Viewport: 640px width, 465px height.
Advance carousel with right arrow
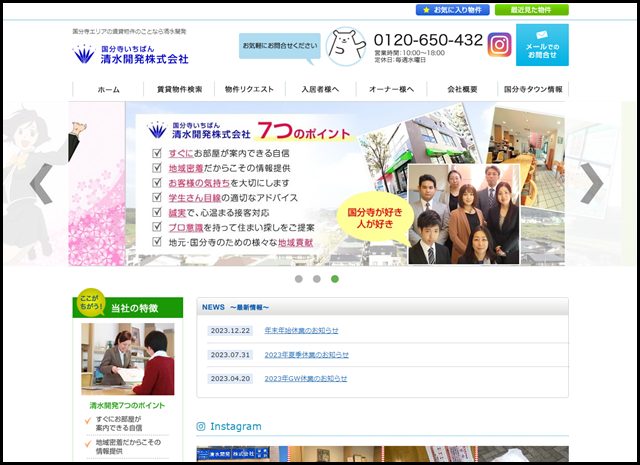[x=592, y=184]
